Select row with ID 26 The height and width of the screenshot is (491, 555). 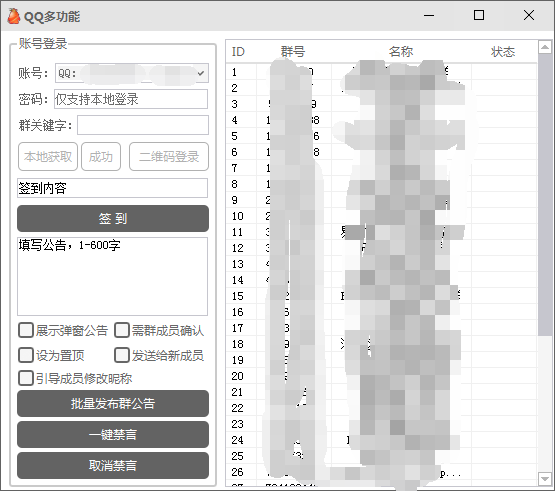click(x=382, y=472)
